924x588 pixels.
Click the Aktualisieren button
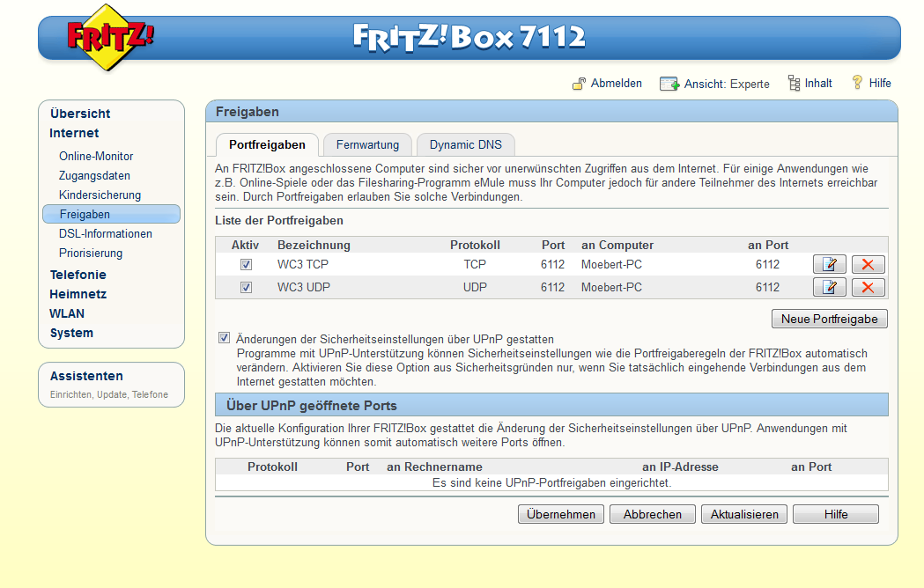coord(744,514)
